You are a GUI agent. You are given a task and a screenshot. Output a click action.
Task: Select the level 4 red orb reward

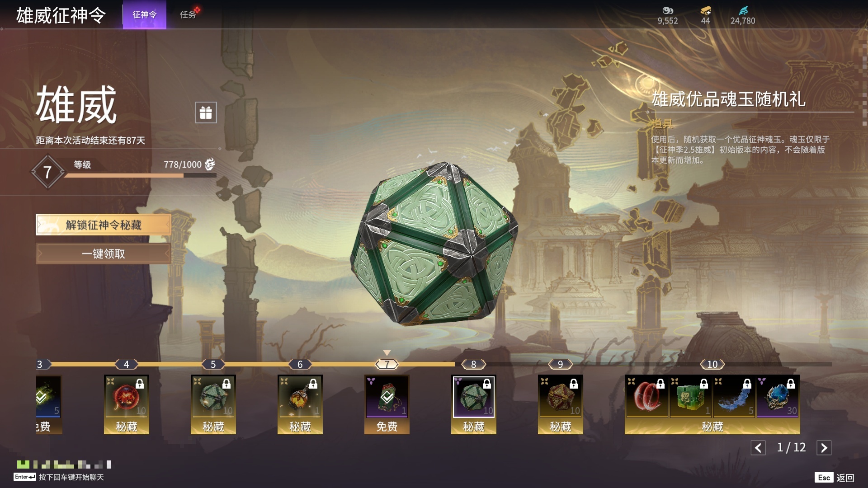127,397
